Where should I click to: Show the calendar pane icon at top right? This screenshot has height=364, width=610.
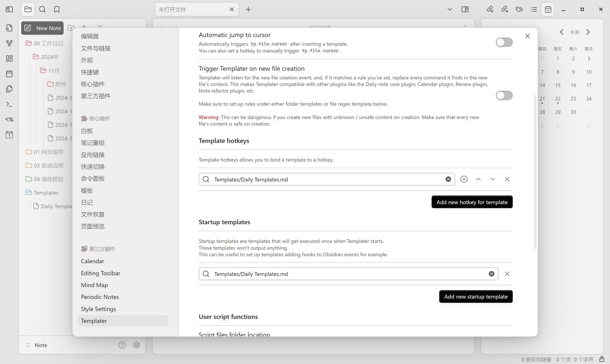(x=548, y=9)
